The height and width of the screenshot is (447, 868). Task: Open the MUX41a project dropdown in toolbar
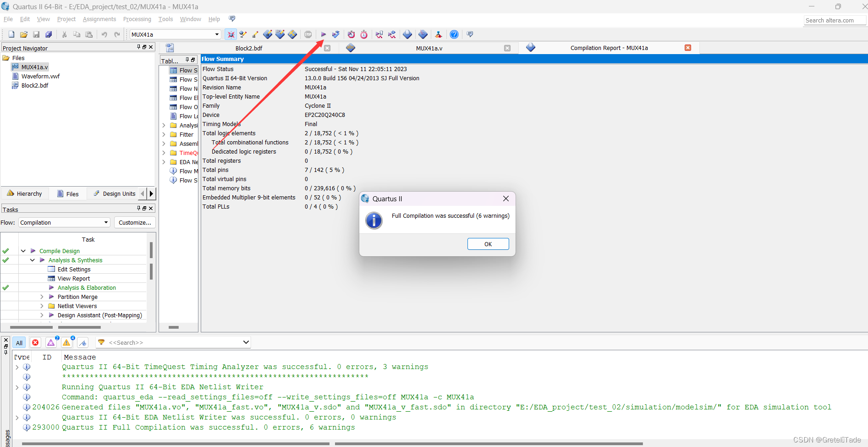click(x=217, y=34)
